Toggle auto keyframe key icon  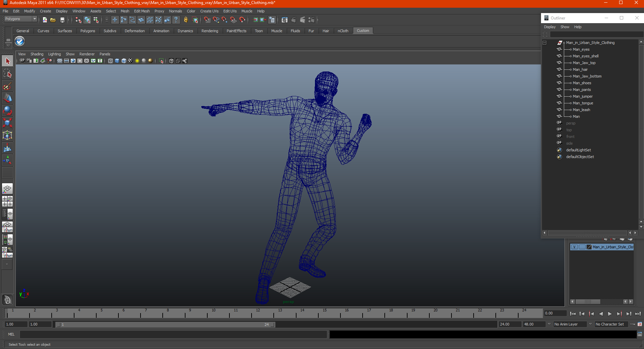[x=633, y=324]
